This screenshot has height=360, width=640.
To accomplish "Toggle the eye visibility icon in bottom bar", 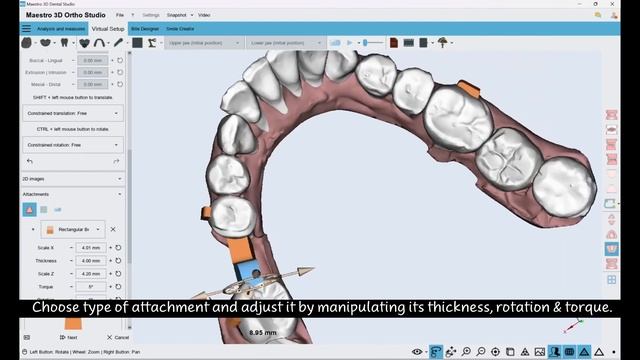I will [x=417, y=351].
